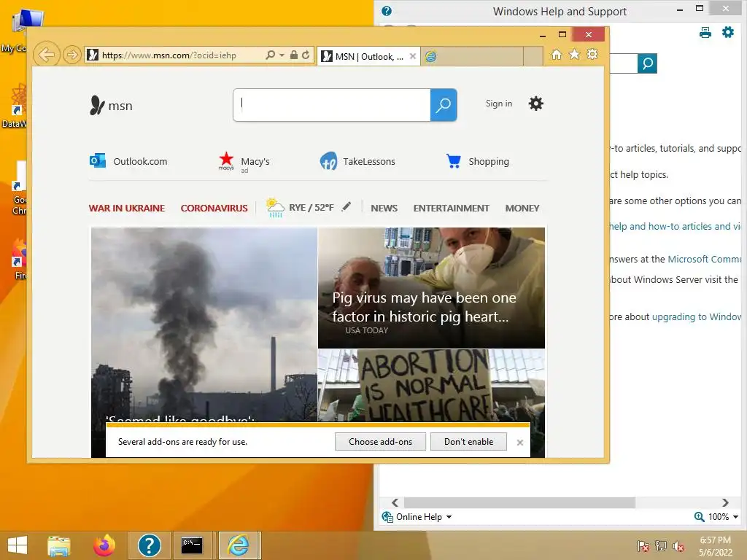The image size is (747, 560).
Task: Open Microsoft Community link in Help window
Action: (x=705, y=259)
